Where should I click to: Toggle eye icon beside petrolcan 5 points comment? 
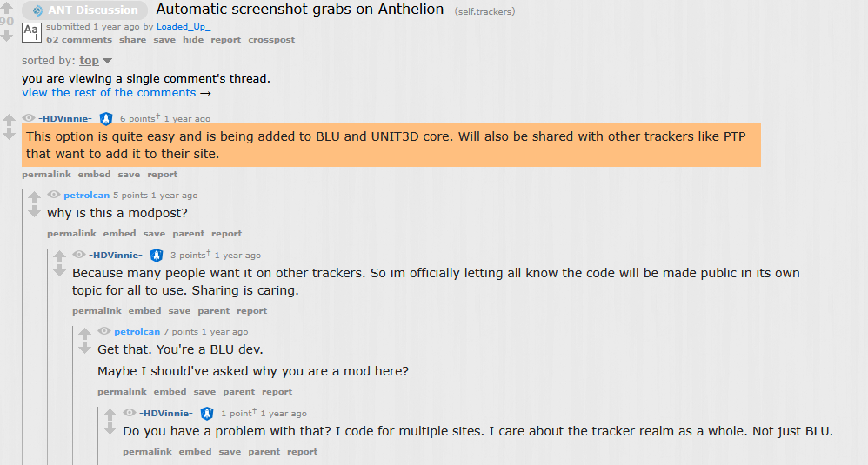coord(54,195)
